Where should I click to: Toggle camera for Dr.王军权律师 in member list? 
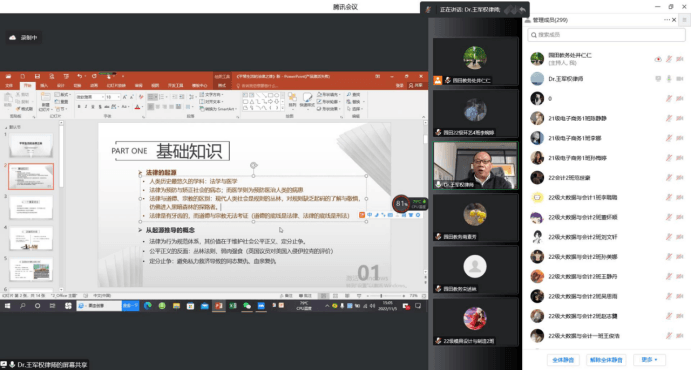680,79
